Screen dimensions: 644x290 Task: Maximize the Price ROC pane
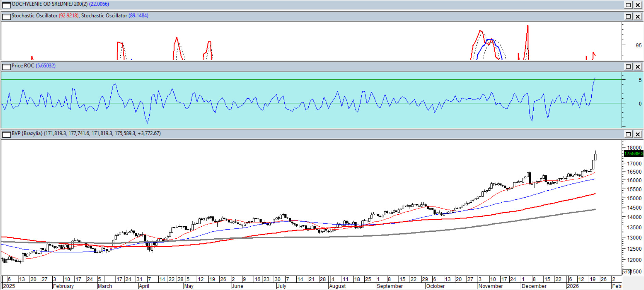[x=628, y=66]
